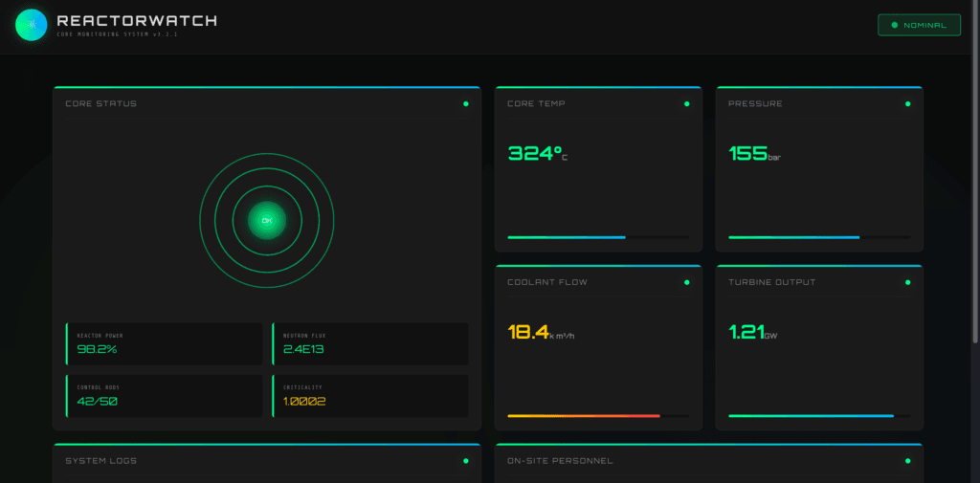Click the On-Site Personnel status dot
The width and height of the screenshot is (980, 483).
907,461
